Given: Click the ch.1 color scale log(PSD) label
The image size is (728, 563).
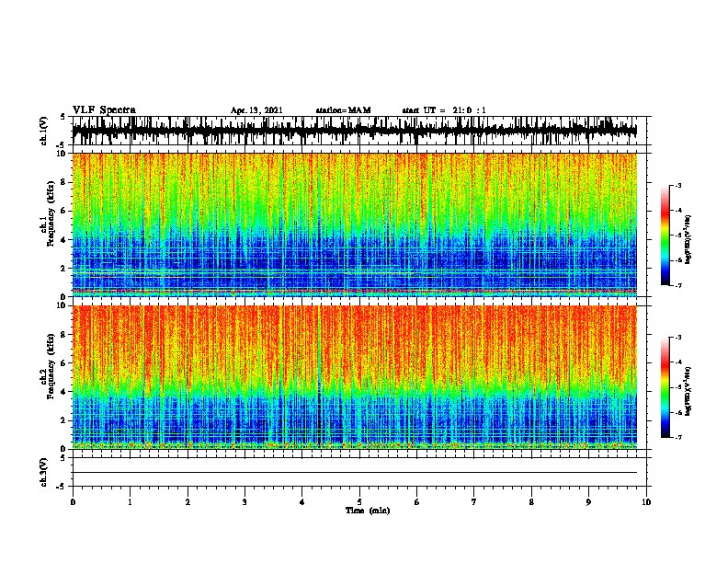Looking at the screenshot, I should (x=688, y=240).
